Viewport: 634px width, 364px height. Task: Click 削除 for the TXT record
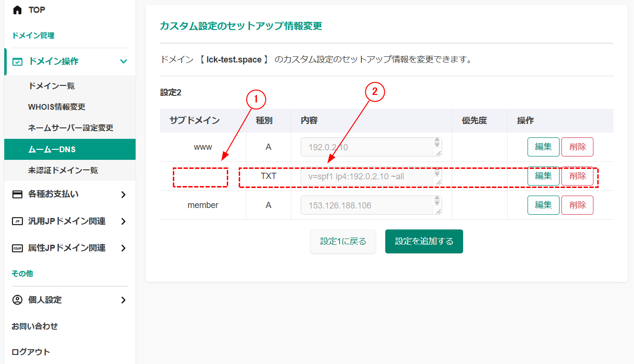pyautogui.click(x=577, y=176)
